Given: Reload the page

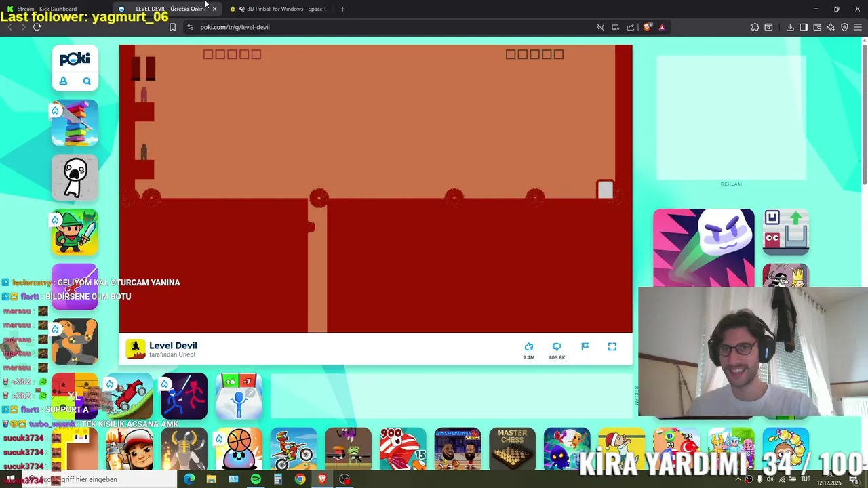Looking at the screenshot, I should [37, 27].
